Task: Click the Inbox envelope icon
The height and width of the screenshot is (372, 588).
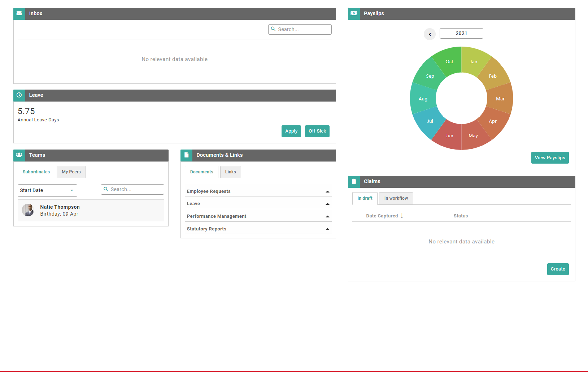Action: point(19,13)
